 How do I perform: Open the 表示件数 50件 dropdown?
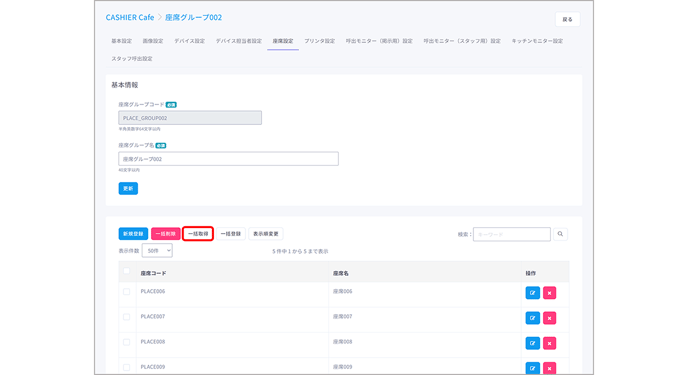(x=157, y=251)
